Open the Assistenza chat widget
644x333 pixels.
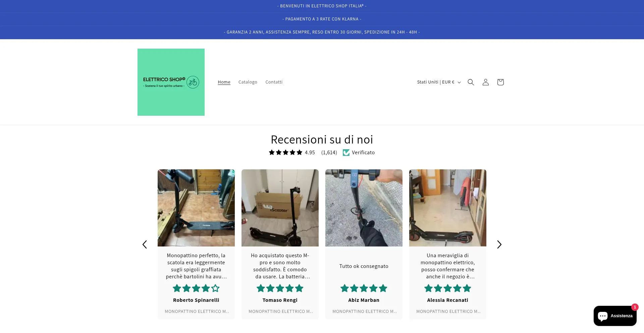(x=615, y=316)
